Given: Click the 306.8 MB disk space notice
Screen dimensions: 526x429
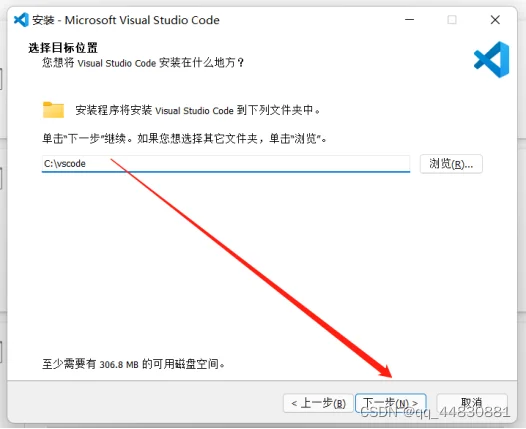Looking at the screenshot, I should (x=134, y=364).
